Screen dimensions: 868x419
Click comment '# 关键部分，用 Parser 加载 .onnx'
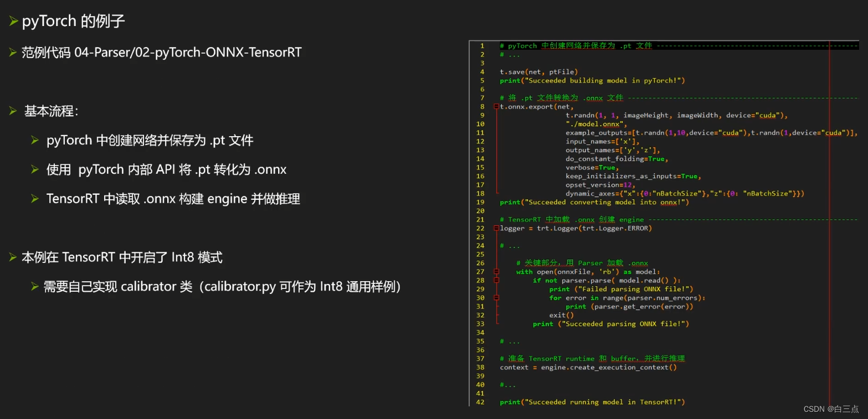(x=582, y=263)
